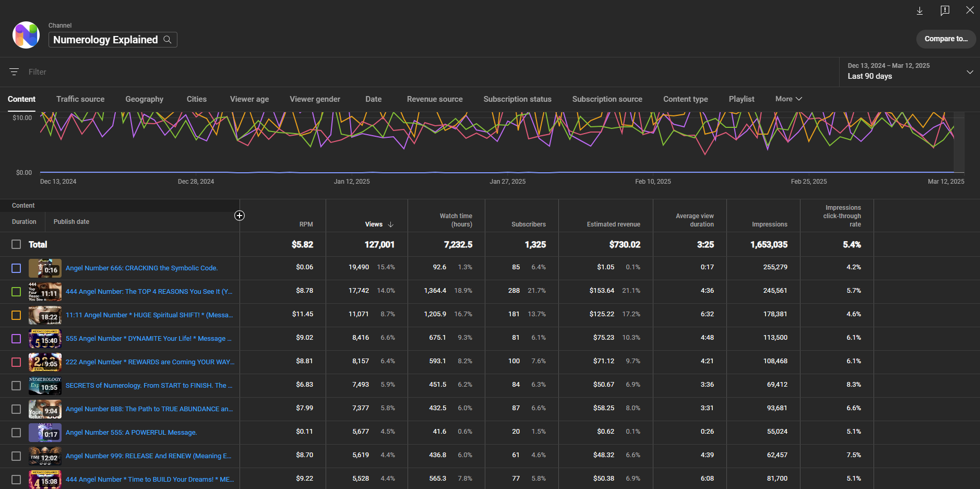Screen dimensions: 980x489
Task: Open Angel Number 555: A POWERFUL Message
Action: [x=132, y=433]
